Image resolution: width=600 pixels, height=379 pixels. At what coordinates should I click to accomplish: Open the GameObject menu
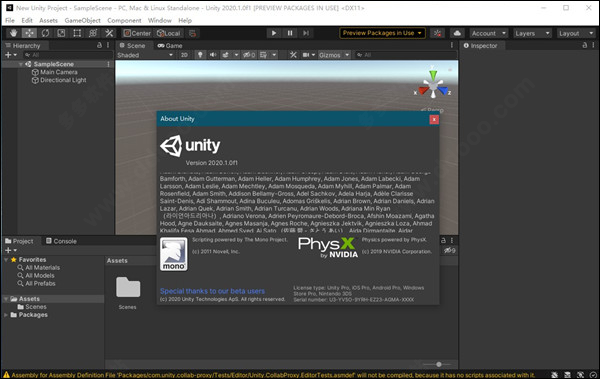(x=82, y=20)
